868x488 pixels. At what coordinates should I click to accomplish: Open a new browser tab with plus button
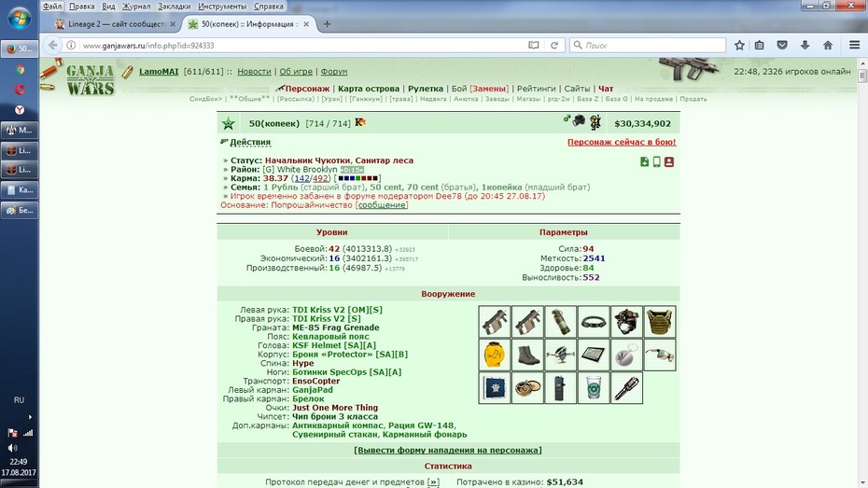point(327,23)
